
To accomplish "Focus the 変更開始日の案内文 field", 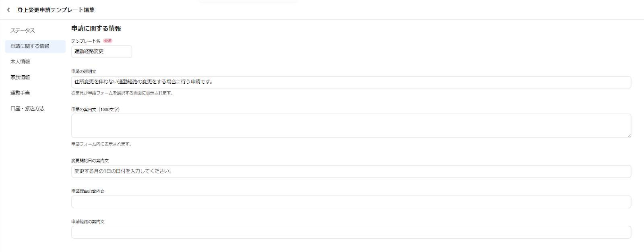I will click(351, 171).
